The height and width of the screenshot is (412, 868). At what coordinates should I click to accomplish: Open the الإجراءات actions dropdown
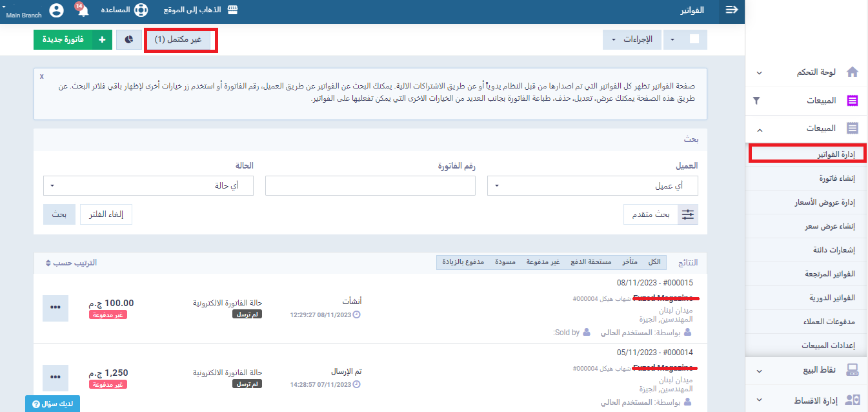[633, 40]
